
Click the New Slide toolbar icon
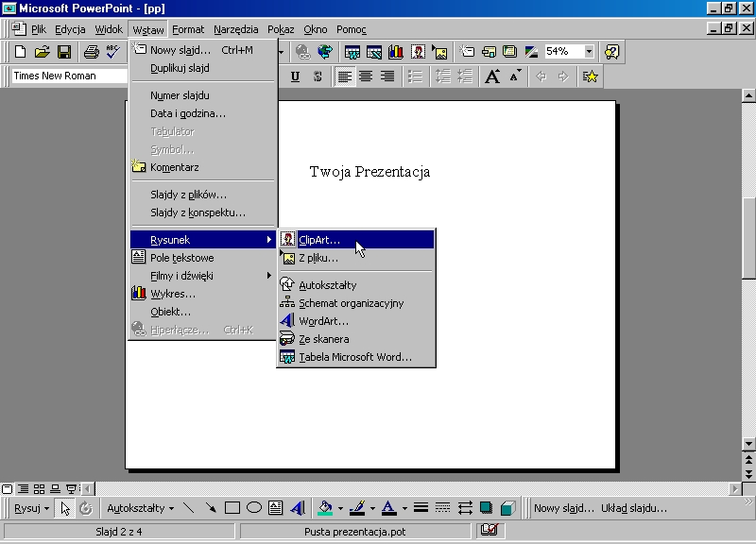click(x=467, y=52)
